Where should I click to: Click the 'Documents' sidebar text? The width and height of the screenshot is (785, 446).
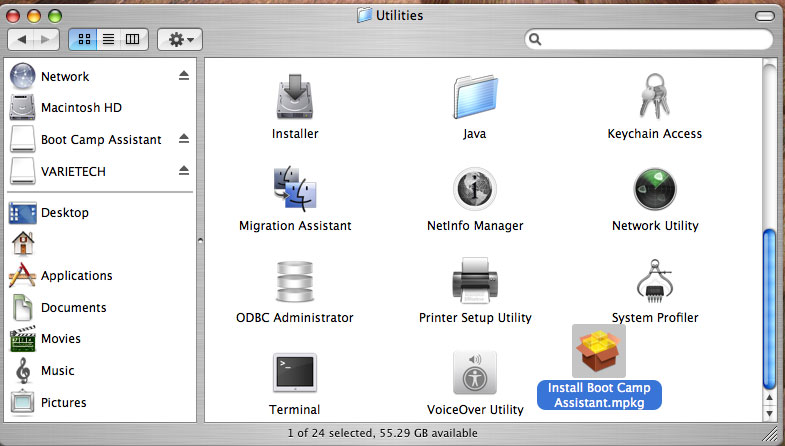[74, 308]
